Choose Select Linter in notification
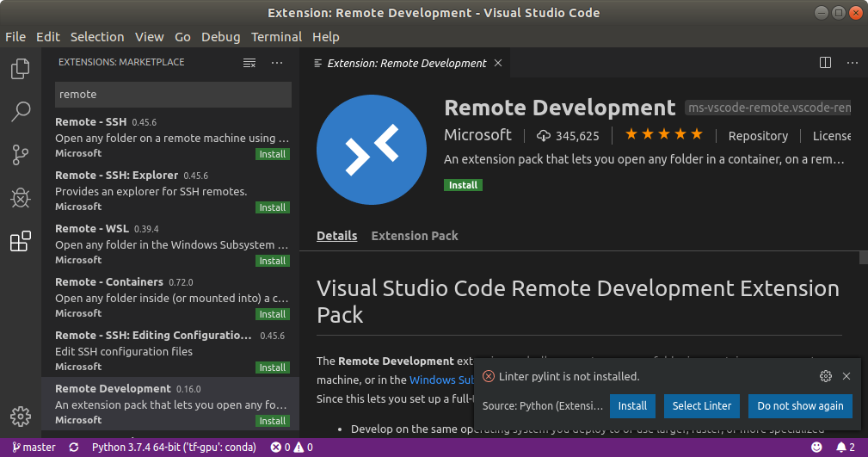 [x=702, y=406]
